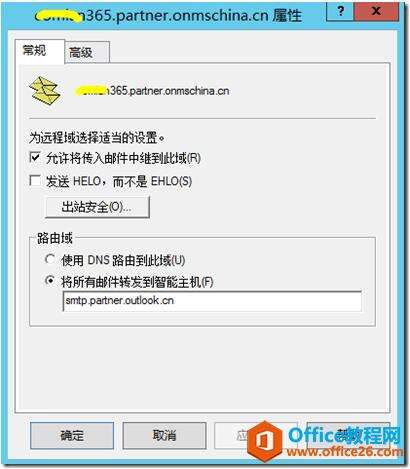Toggle 允许将传入邮件中继到此域 checkbox
Screen dimensions: 410x469
[x=35, y=157]
